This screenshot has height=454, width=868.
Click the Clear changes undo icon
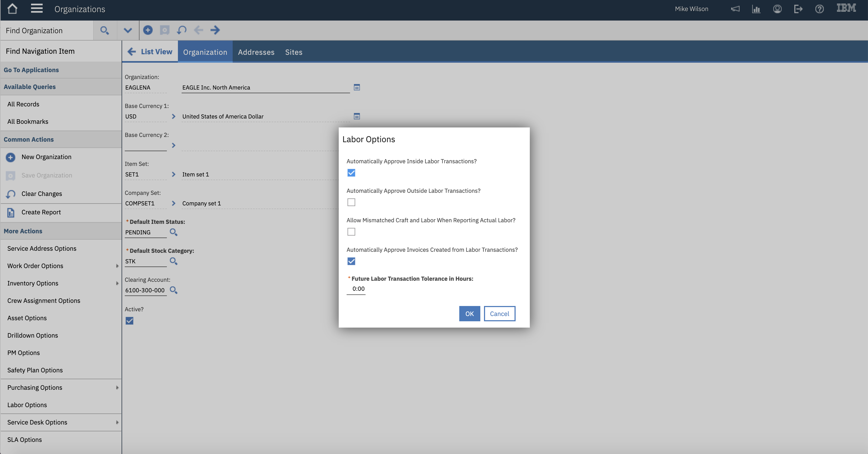click(x=182, y=30)
